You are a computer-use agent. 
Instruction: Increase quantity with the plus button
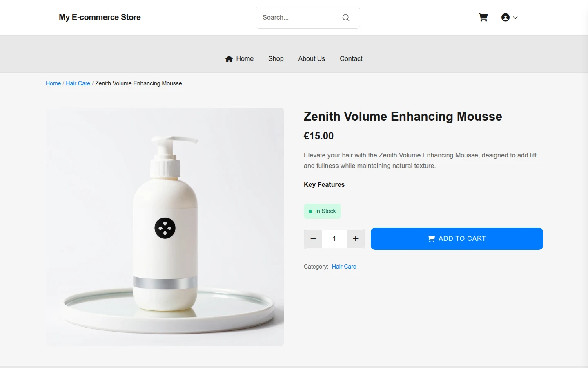(x=356, y=239)
